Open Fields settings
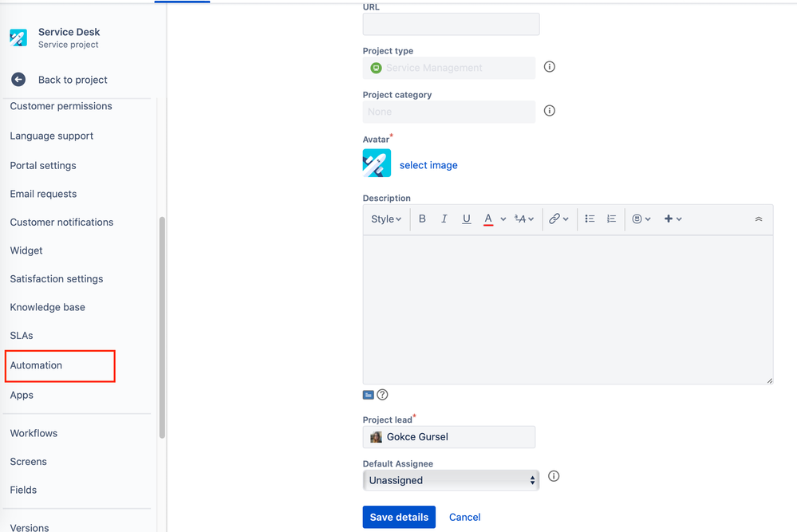The height and width of the screenshot is (532, 797). 23,490
